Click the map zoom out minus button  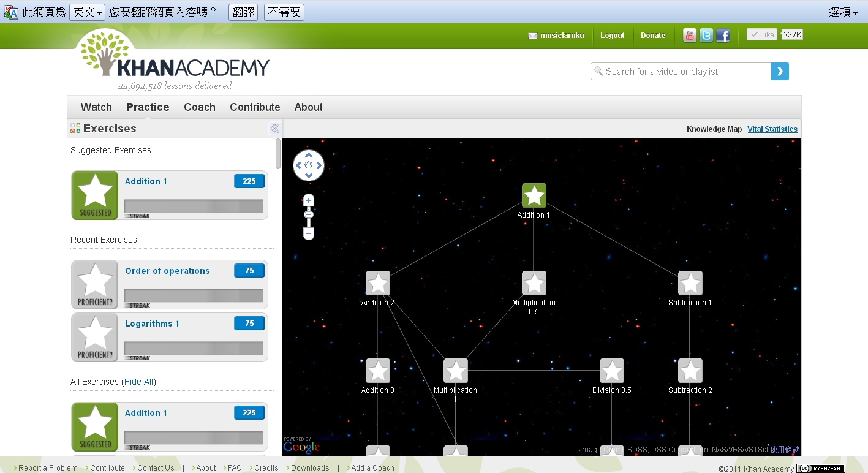tap(309, 233)
